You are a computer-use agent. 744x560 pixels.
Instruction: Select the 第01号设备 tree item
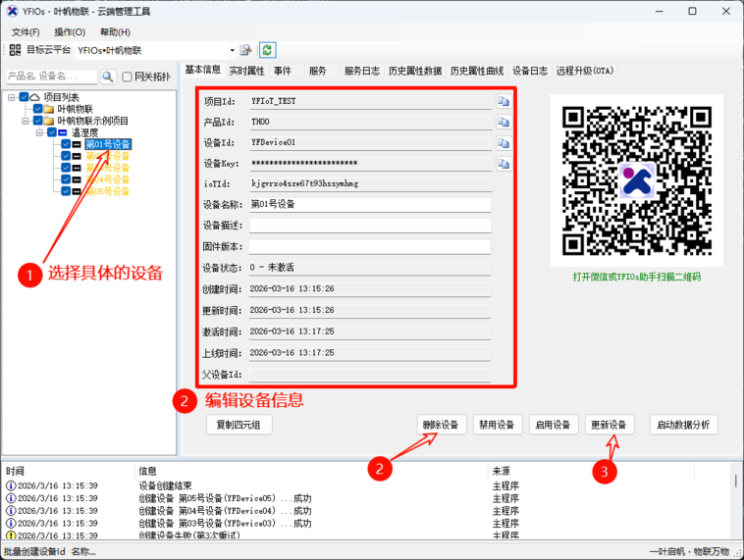coord(108,144)
